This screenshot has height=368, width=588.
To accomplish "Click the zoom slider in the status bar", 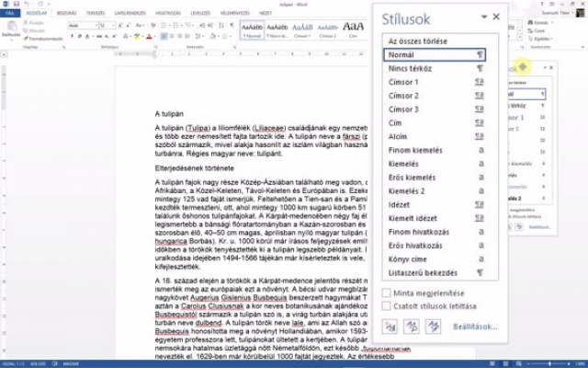I will point(549,364).
